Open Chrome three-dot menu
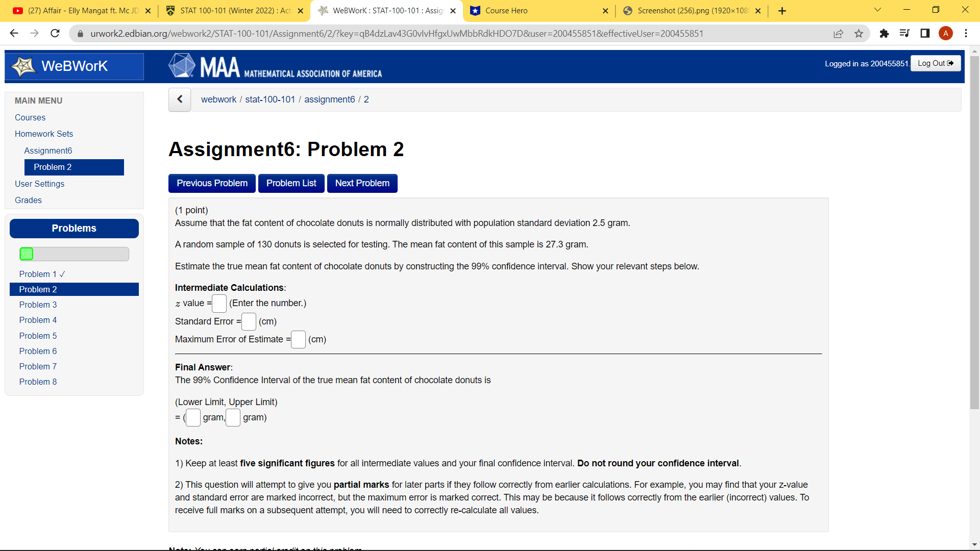The image size is (980, 551). [x=966, y=34]
